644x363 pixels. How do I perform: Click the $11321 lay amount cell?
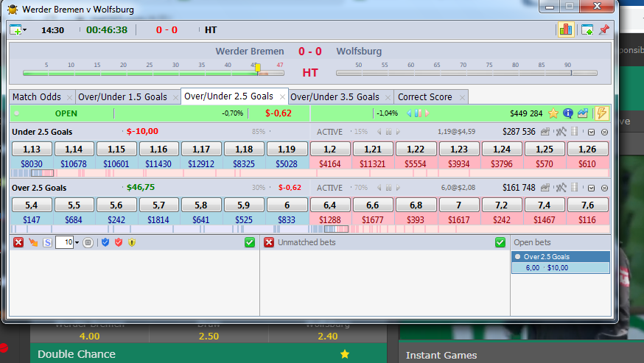(x=373, y=164)
